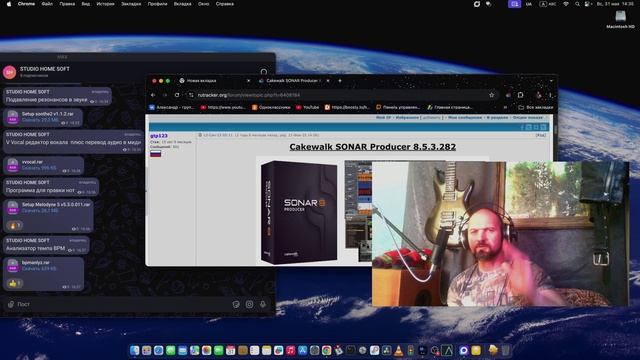Open the gtp123 user profile link

click(x=159, y=136)
